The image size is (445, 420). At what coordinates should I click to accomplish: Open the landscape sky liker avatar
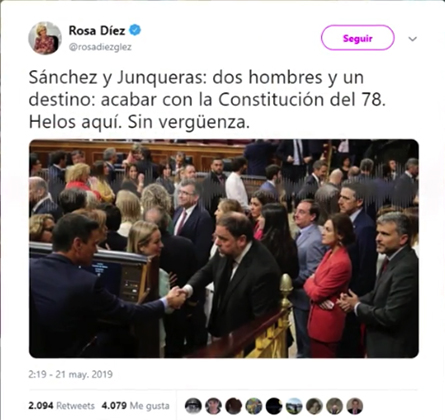coord(294,406)
